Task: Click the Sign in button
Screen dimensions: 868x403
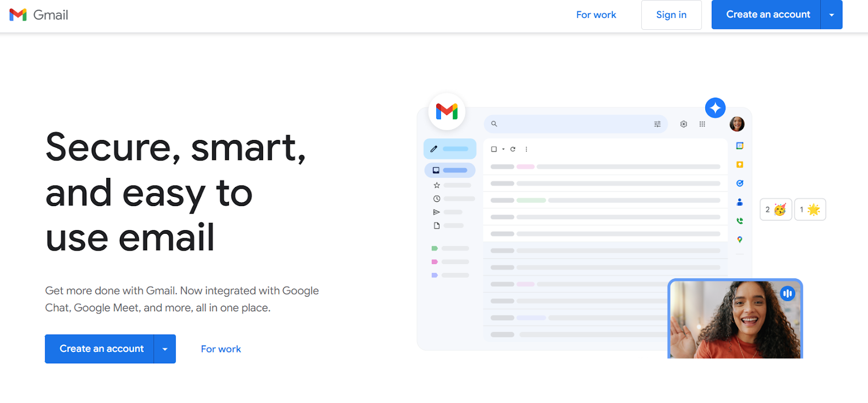Action: [671, 15]
